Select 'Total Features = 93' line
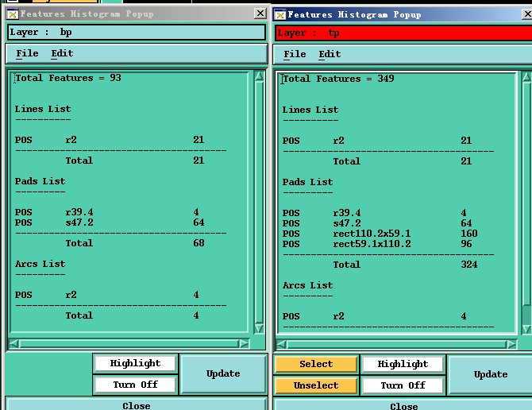This screenshot has width=532, height=410. pos(67,78)
